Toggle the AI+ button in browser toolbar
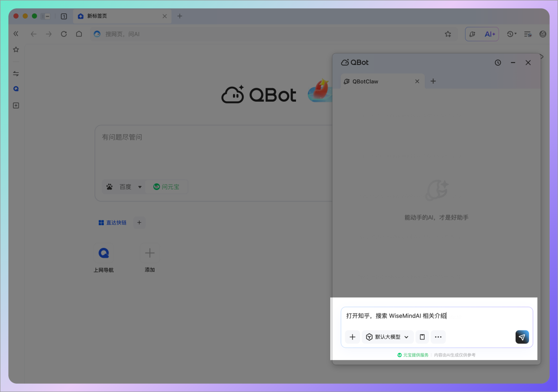Viewport: 558px width, 392px height. (490, 34)
